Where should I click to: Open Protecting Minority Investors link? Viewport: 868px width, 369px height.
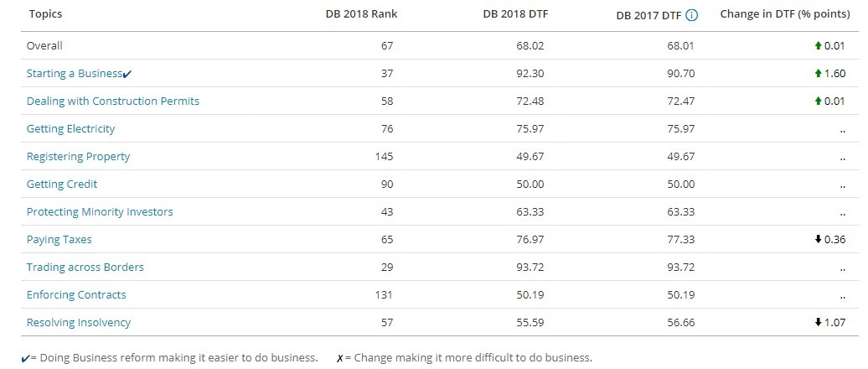pyautogui.click(x=100, y=211)
